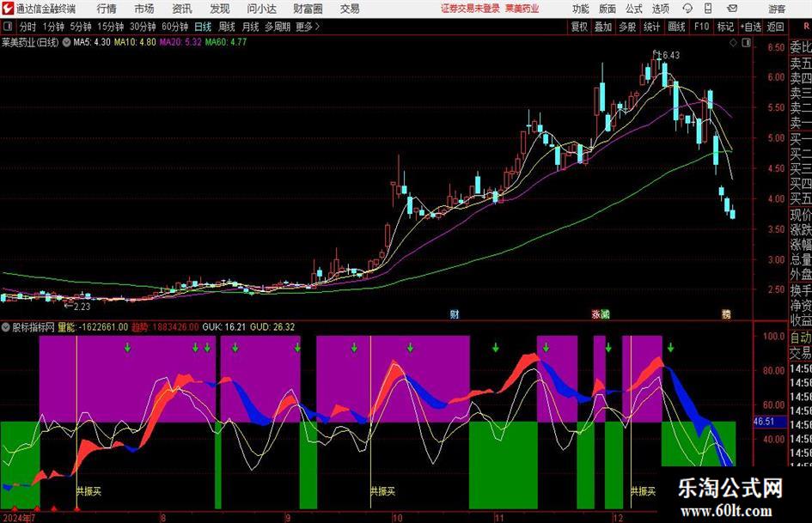Click the 46.51 indicator axis value
The height and width of the screenshot is (523, 812).
(764, 422)
